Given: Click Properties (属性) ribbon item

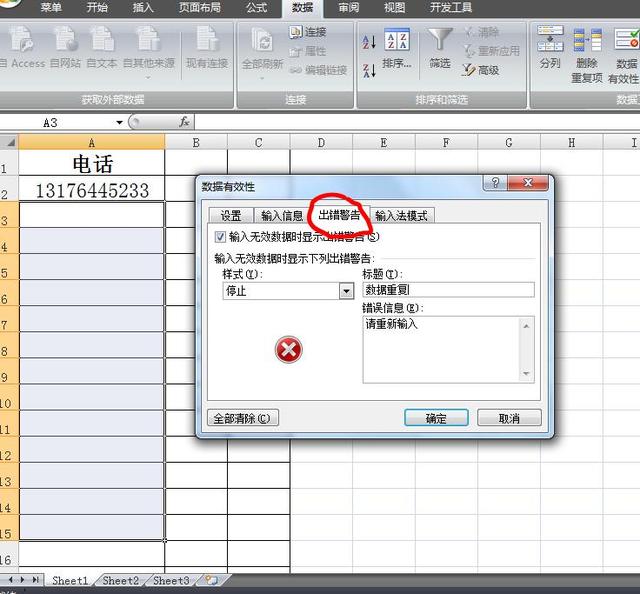Looking at the screenshot, I should [x=308, y=51].
